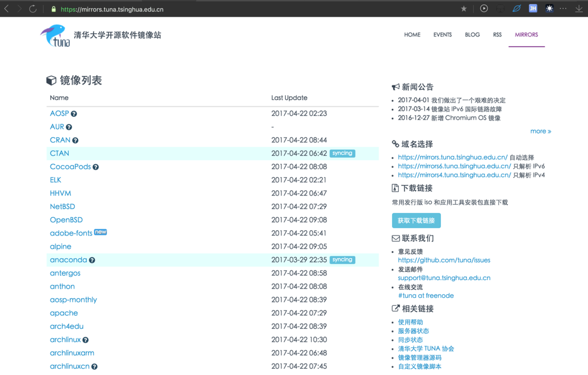The width and height of the screenshot is (588, 375).
Task: Click the Last Update column header
Action: [x=289, y=98]
